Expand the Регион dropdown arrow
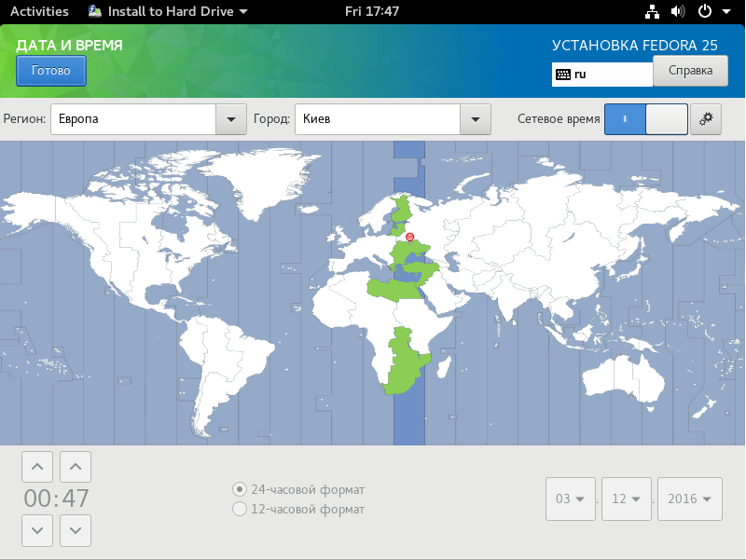746x560 pixels. (231, 119)
